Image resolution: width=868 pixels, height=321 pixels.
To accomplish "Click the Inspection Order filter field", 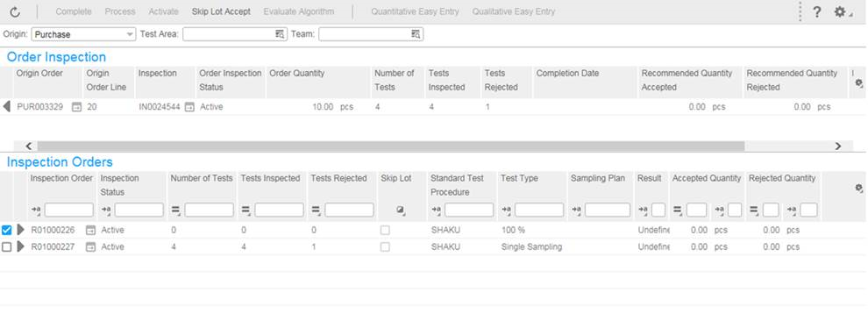I will [69, 210].
